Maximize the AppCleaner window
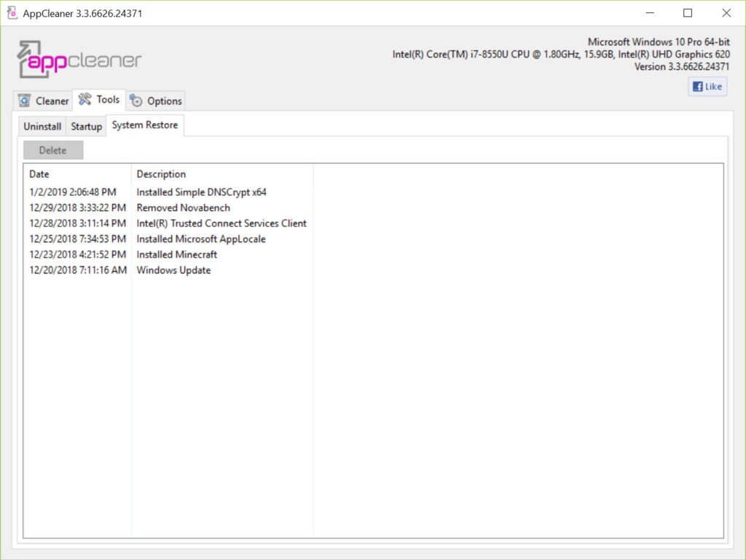This screenshot has width=746, height=560. (688, 13)
